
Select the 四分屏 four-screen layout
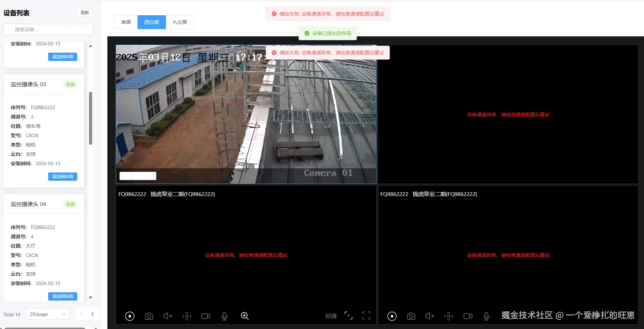click(x=152, y=22)
